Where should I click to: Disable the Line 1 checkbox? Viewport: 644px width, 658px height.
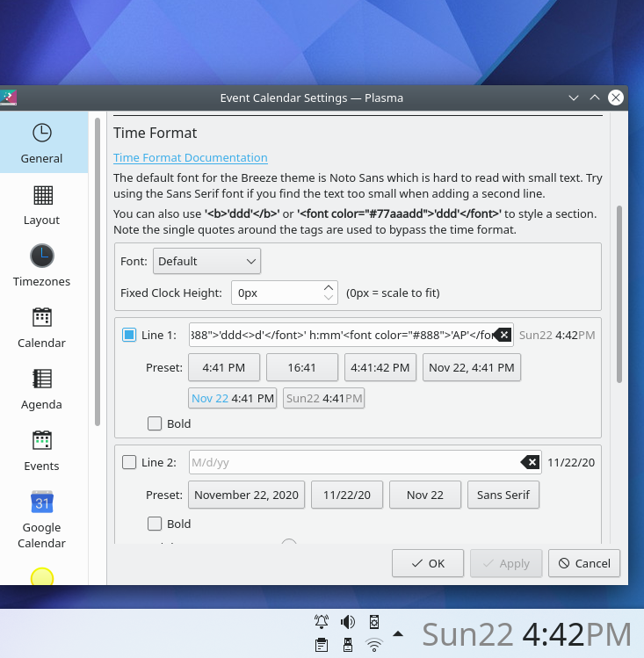pyautogui.click(x=129, y=335)
